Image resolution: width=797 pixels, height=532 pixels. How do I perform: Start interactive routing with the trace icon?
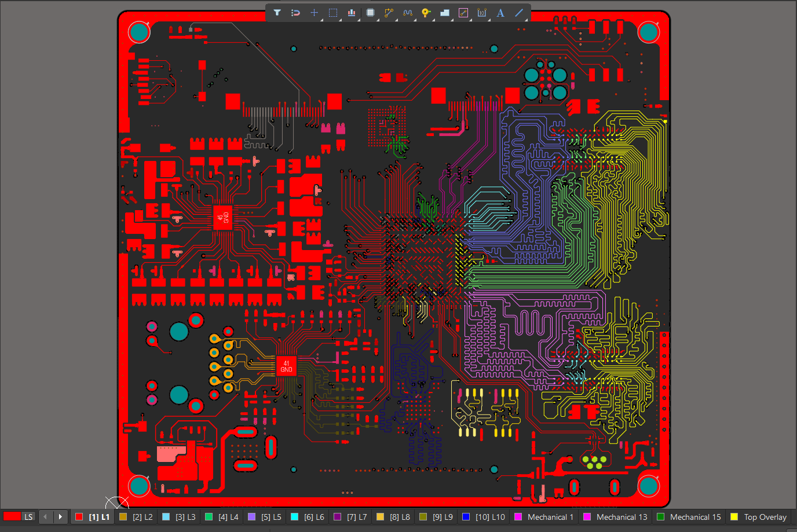pyautogui.click(x=389, y=13)
